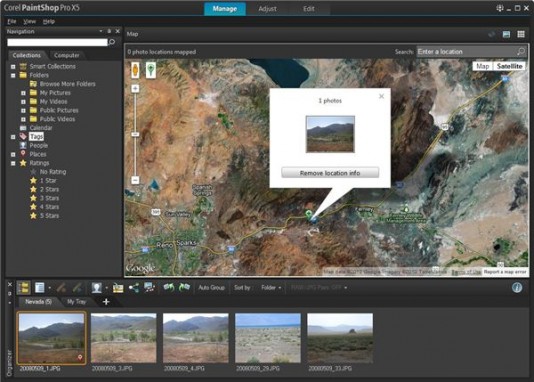Add a new tray with plus icon
534x382 pixels.
[106, 302]
